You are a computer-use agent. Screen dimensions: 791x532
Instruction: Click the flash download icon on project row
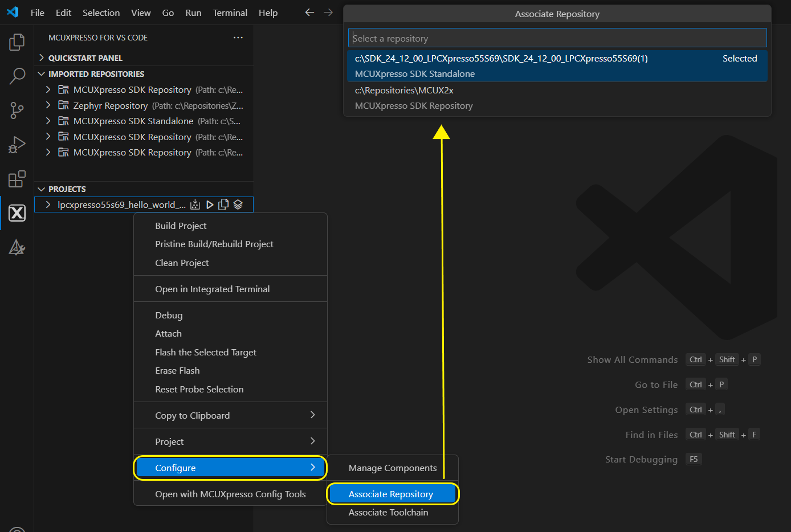click(195, 205)
